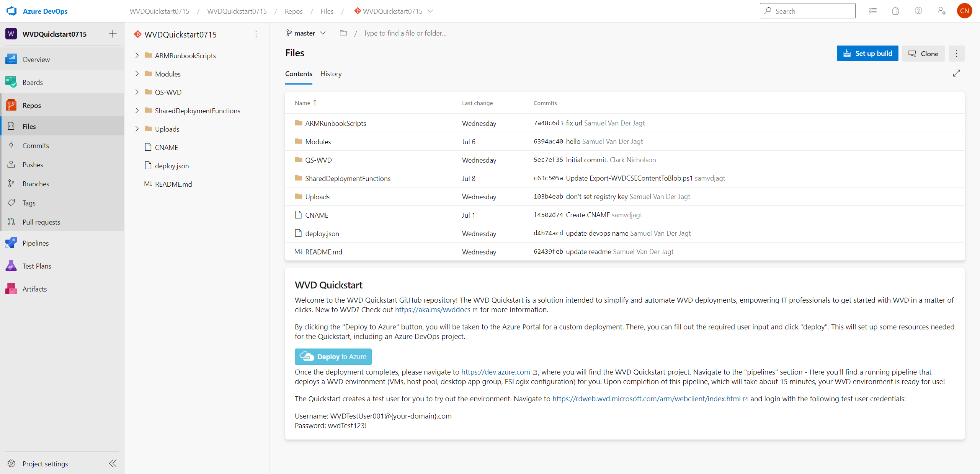Switch to the History tab
The height and width of the screenshot is (474, 980).
click(331, 73)
